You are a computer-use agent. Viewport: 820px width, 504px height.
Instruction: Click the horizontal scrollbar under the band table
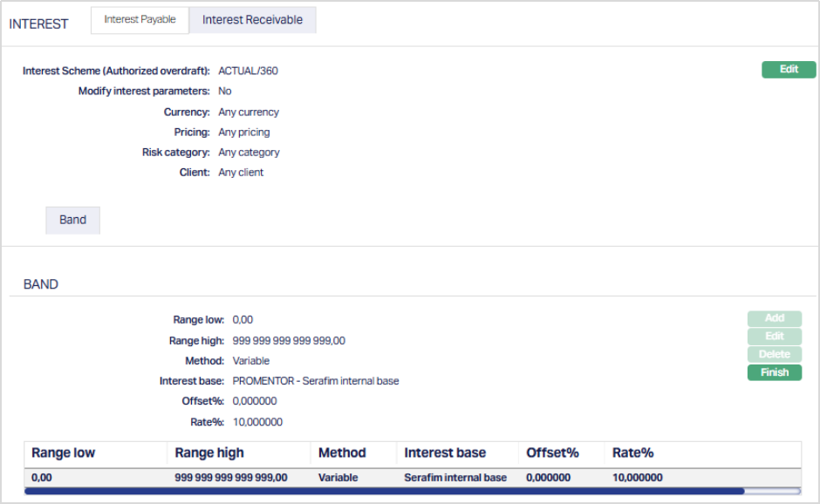[x=384, y=491]
